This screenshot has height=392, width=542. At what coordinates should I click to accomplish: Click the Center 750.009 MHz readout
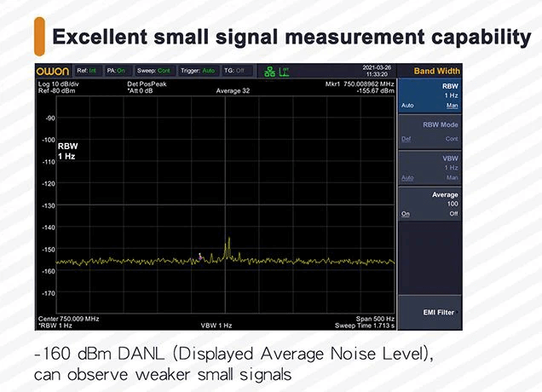[x=69, y=319]
